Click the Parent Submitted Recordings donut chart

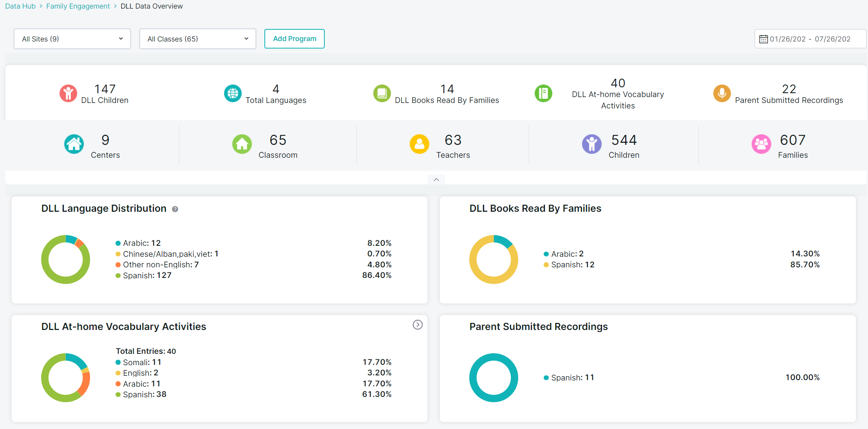(494, 377)
